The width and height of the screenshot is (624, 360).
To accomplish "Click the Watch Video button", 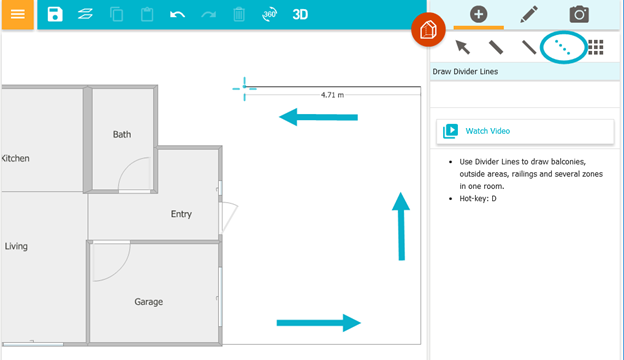I will (x=525, y=131).
